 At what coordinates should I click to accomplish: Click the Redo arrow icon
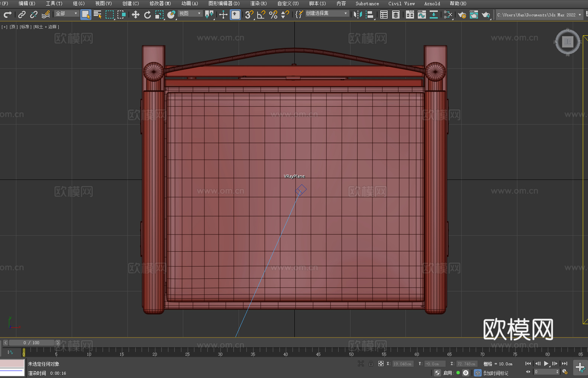click(x=7, y=14)
